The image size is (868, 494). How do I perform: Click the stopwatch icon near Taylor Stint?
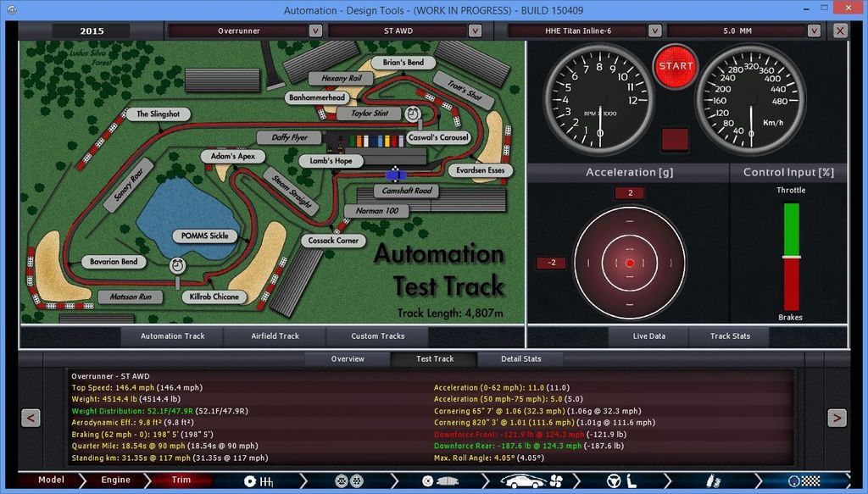click(412, 114)
